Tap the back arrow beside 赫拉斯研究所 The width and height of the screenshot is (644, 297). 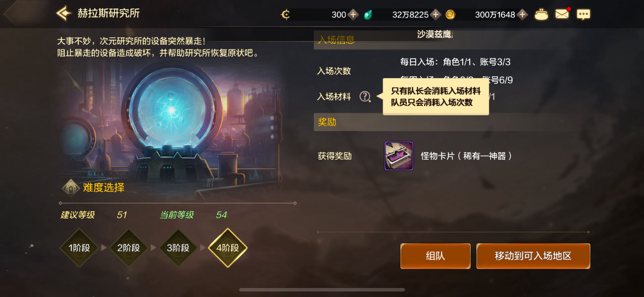[63, 13]
